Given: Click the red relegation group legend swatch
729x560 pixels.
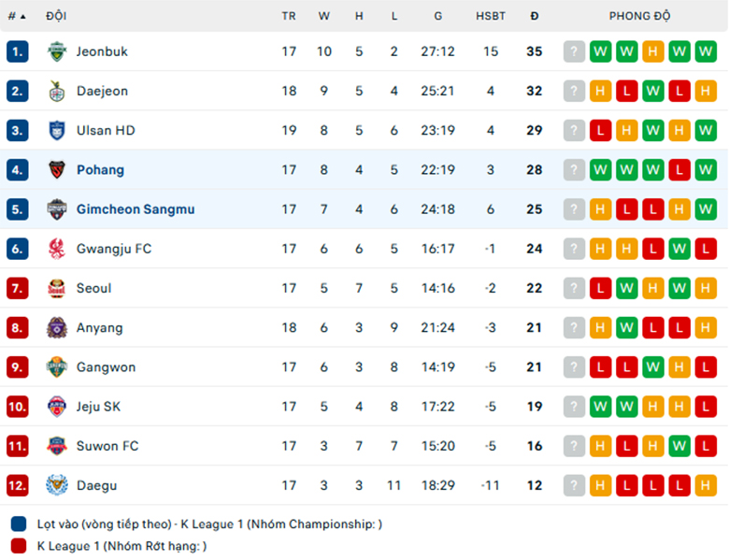Looking at the screenshot, I should click(x=19, y=546).
